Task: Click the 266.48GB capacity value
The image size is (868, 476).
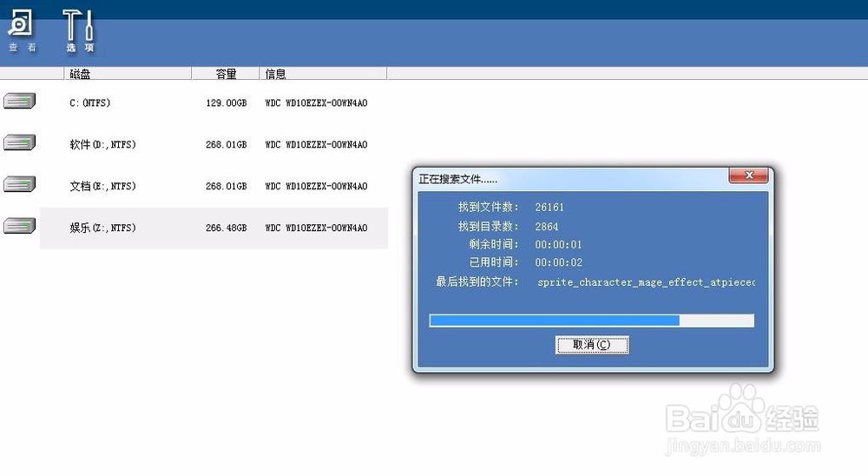Action: (x=226, y=228)
